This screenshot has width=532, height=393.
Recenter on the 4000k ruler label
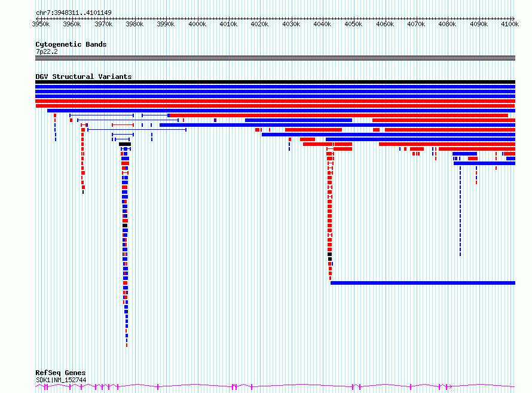point(197,24)
